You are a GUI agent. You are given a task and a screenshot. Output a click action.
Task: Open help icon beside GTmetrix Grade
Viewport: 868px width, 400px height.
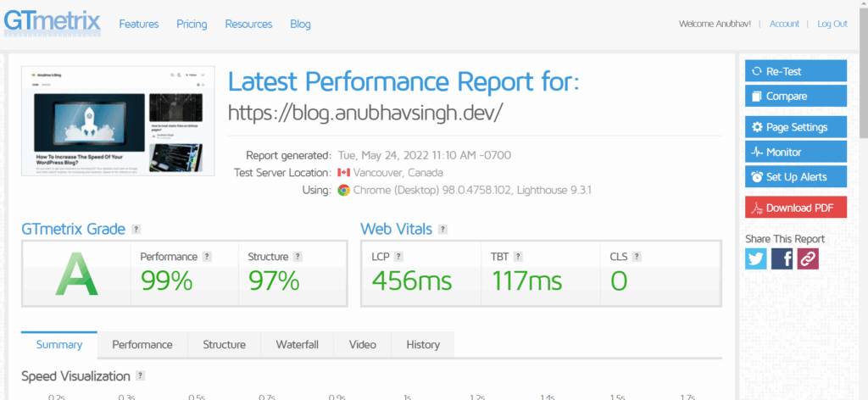coord(136,229)
